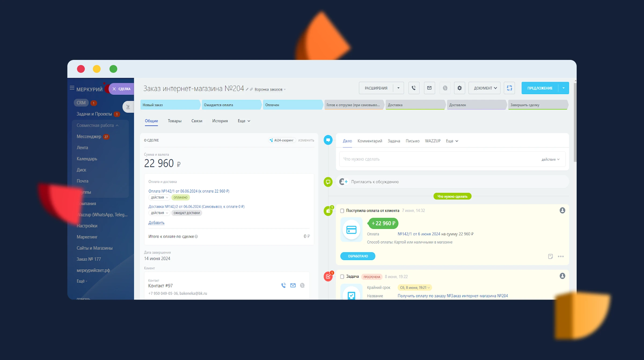The height and width of the screenshot is (360, 644).
Task: Click contact's email icon beside Контакт #97
Action: click(x=293, y=285)
